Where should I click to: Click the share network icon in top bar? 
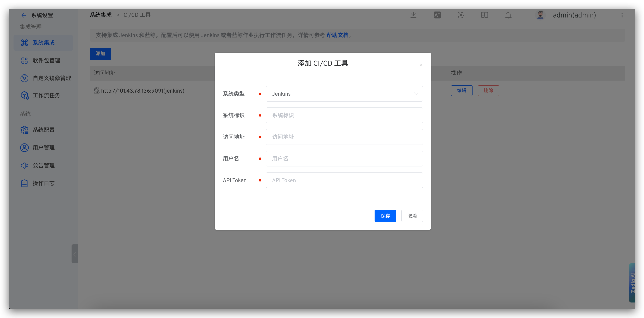(x=461, y=15)
